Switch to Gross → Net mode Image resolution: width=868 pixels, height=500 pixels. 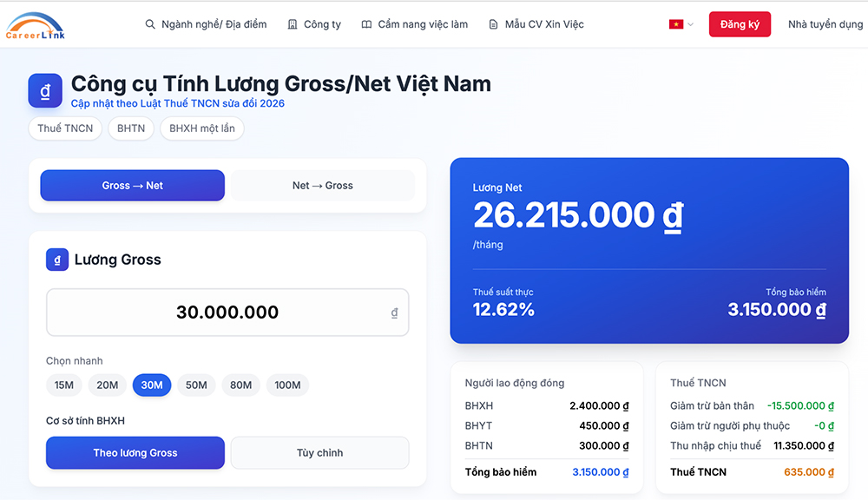[x=133, y=186]
